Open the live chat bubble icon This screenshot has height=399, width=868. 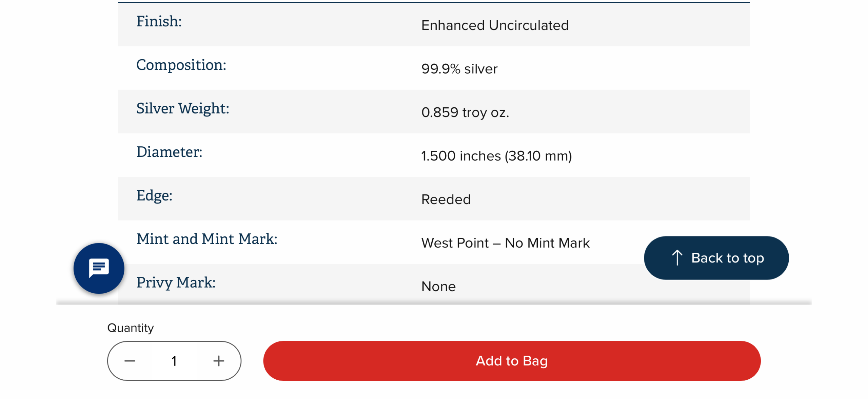click(99, 268)
